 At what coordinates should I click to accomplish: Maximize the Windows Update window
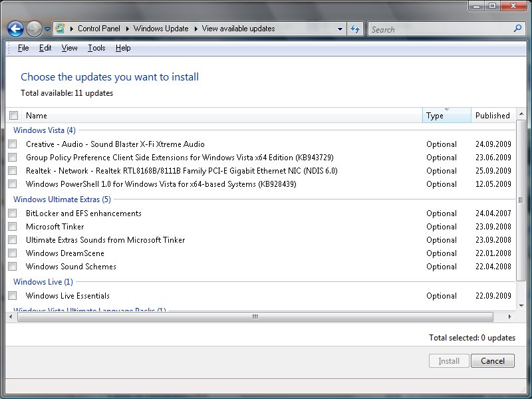(x=492, y=6)
